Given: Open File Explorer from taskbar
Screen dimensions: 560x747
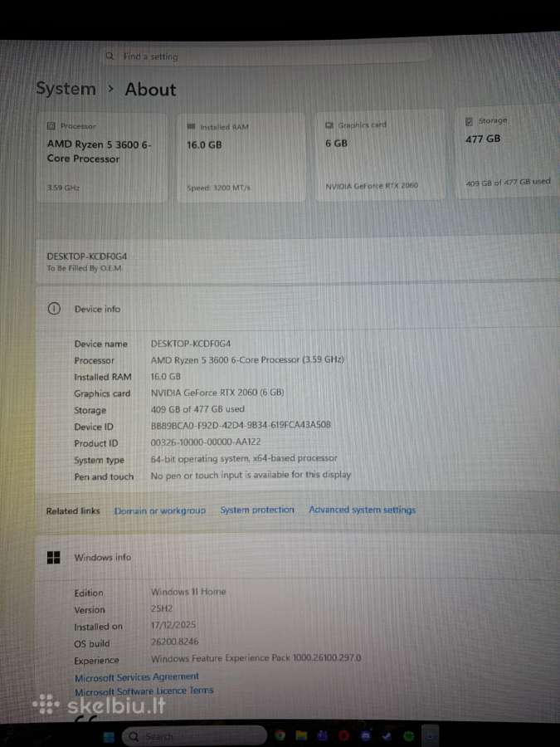Looking at the screenshot, I should (x=301, y=735).
